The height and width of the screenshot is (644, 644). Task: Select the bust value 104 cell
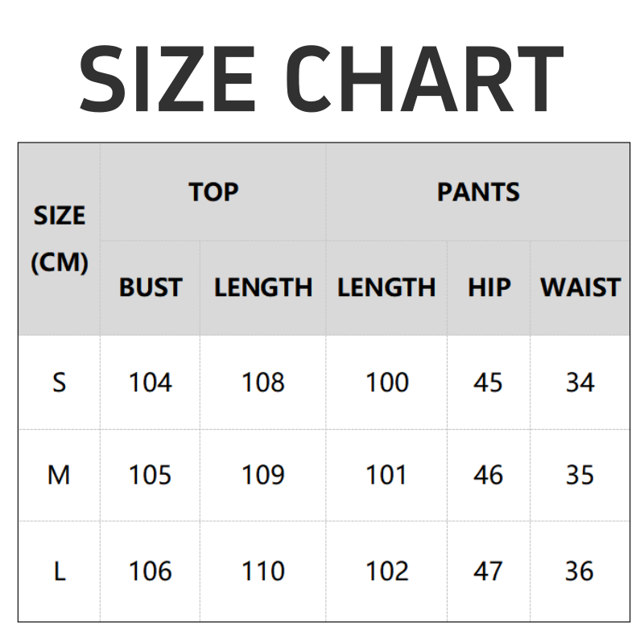tap(151, 382)
